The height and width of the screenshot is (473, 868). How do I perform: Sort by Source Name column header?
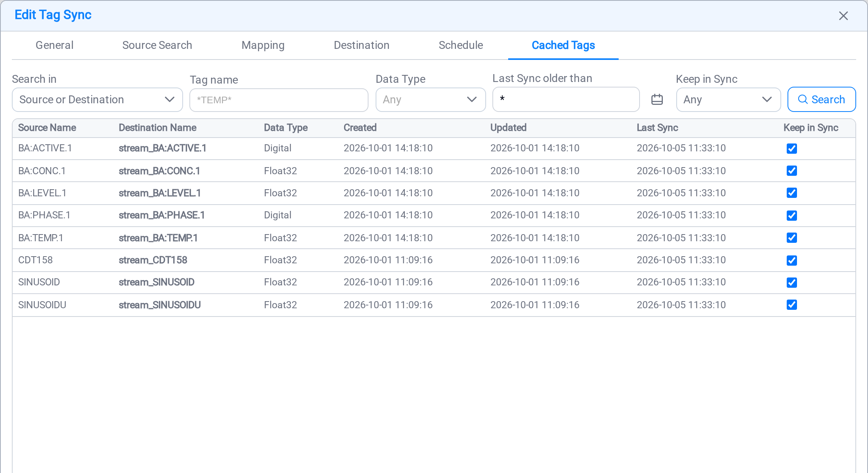pyautogui.click(x=47, y=128)
